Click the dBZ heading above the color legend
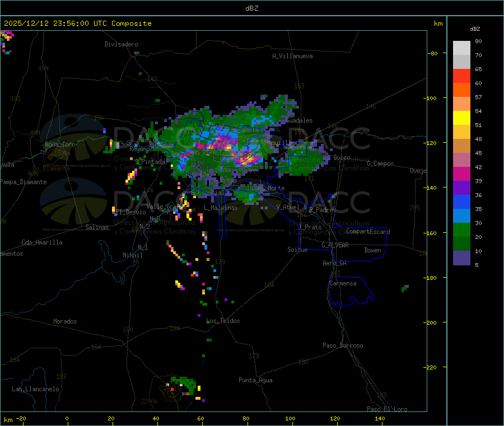 click(475, 29)
